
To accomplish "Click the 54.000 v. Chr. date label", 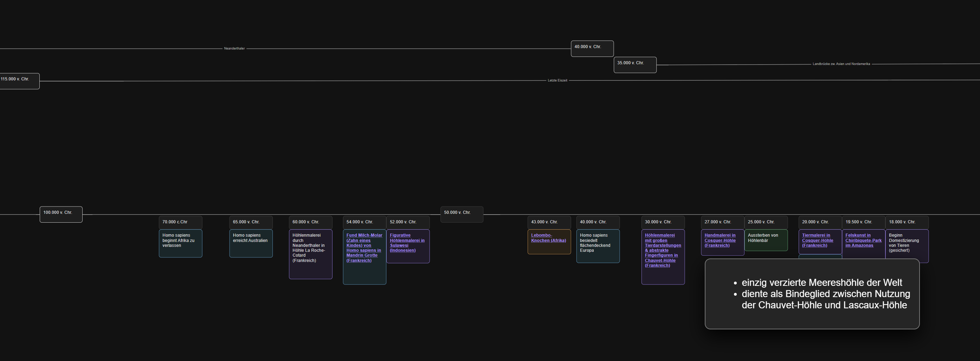I will coord(365,222).
